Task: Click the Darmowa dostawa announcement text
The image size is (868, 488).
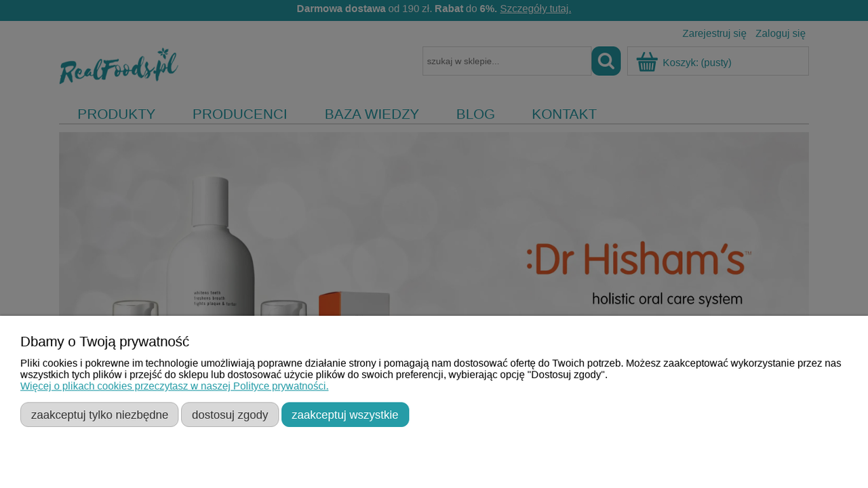Action: [341, 9]
